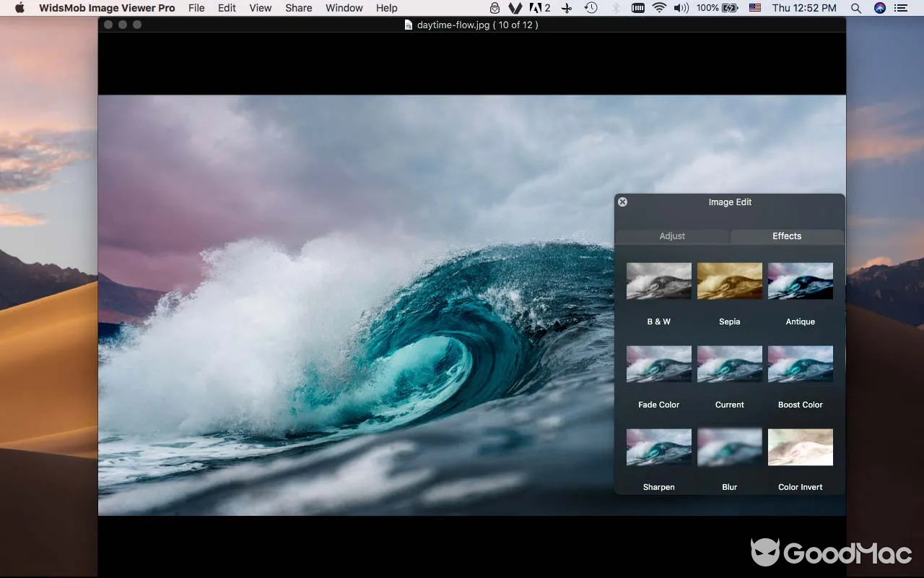
Task: Apply the B & W effect
Action: pos(658,281)
